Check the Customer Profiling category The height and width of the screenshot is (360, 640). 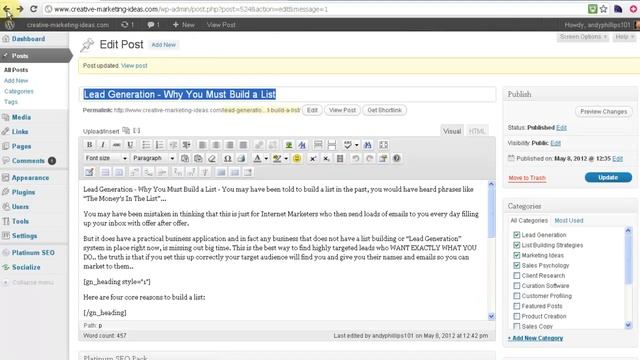(516, 296)
